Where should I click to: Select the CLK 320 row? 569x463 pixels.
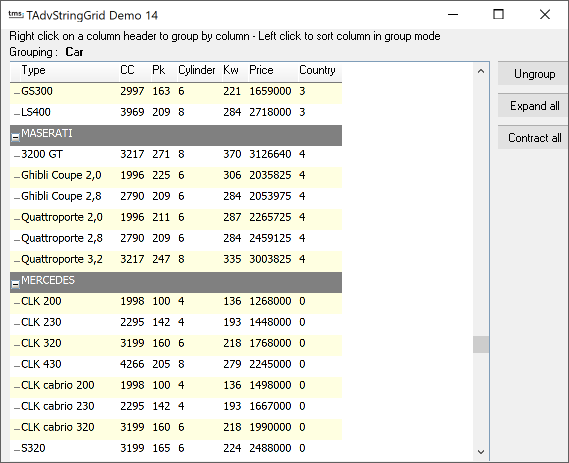click(176, 344)
